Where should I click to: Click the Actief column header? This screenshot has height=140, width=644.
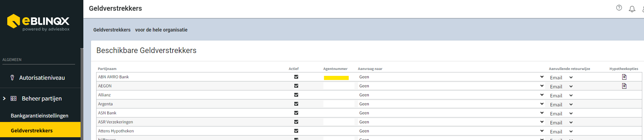pyautogui.click(x=294, y=69)
